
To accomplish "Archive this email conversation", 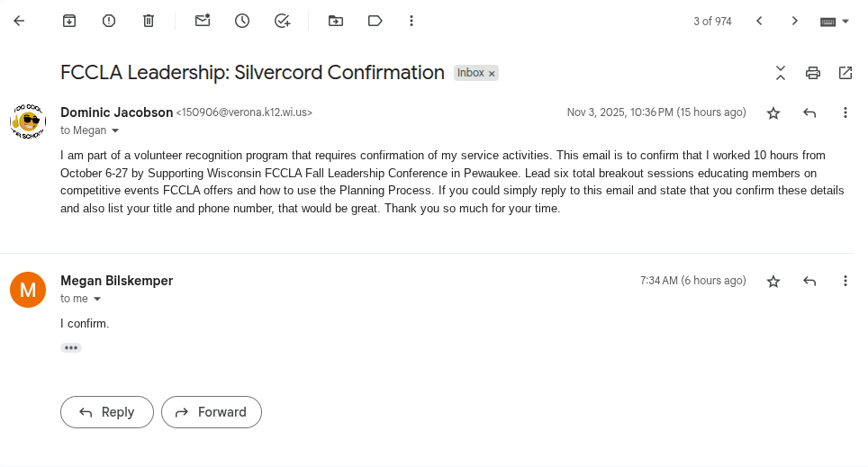I will 69,21.
